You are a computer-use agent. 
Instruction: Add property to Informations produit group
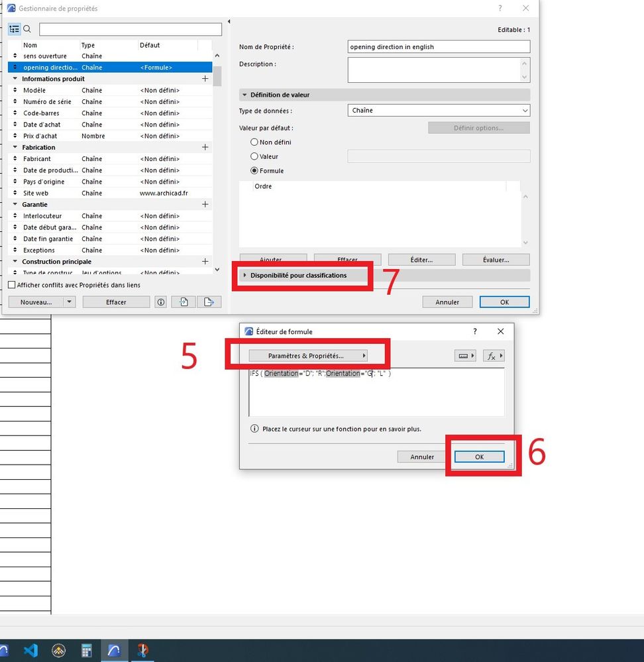pyautogui.click(x=205, y=79)
